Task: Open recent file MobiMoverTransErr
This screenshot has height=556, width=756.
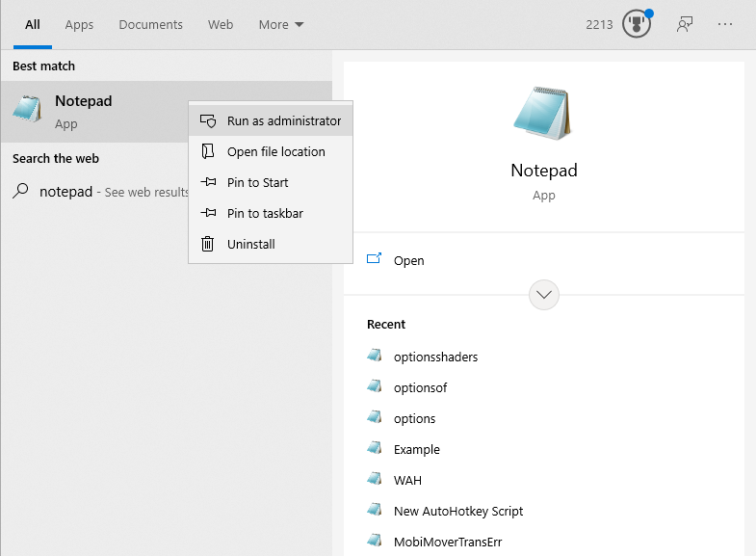Action: [x=448, y=542]
